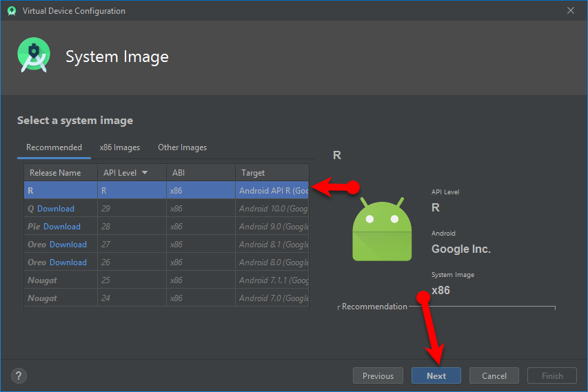Screen dimensions: 588x392
Task: Download the Oreo API 26 image
Action: [68, 262]
